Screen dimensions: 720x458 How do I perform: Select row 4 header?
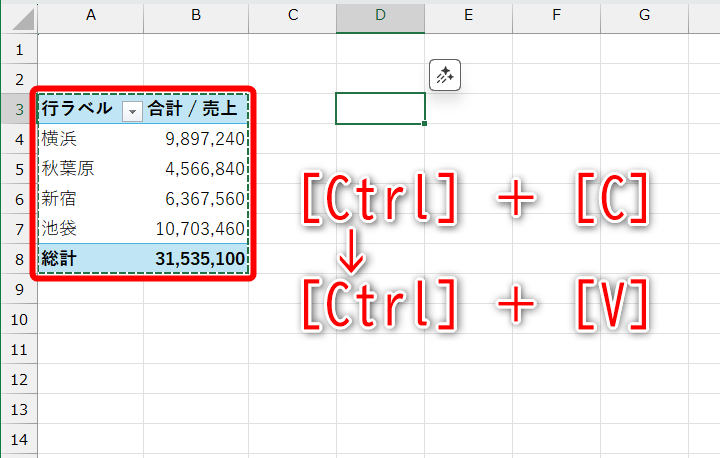point(19,139)
